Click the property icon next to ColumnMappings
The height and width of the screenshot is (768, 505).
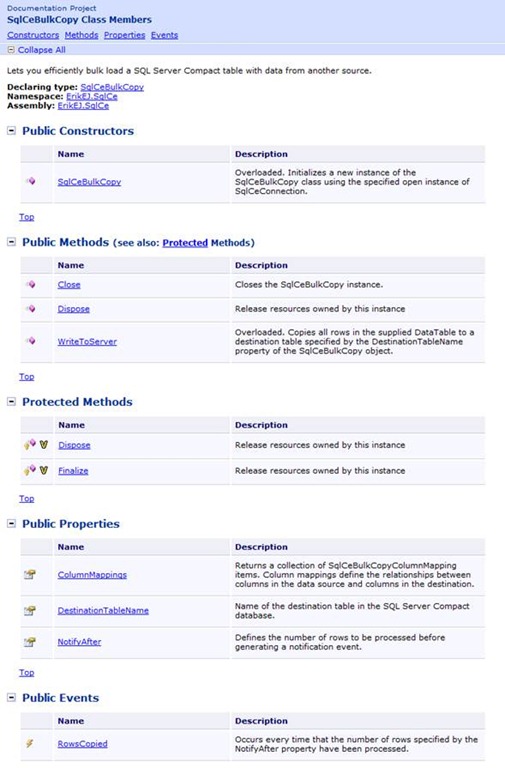tap(30, 574)
